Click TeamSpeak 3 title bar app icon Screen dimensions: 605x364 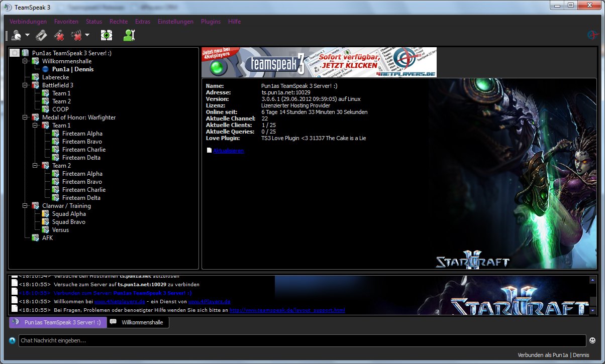click(8, 7)
